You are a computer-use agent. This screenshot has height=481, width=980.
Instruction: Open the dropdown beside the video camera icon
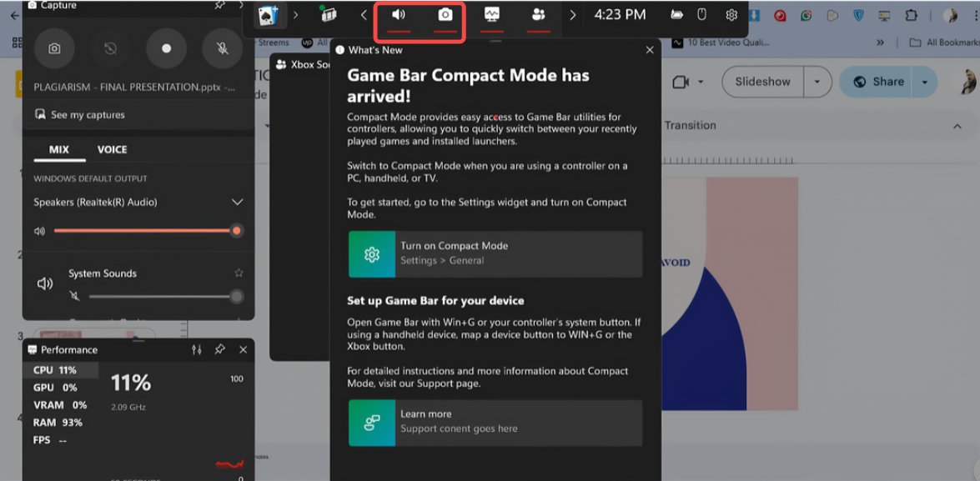click(701, 82)
